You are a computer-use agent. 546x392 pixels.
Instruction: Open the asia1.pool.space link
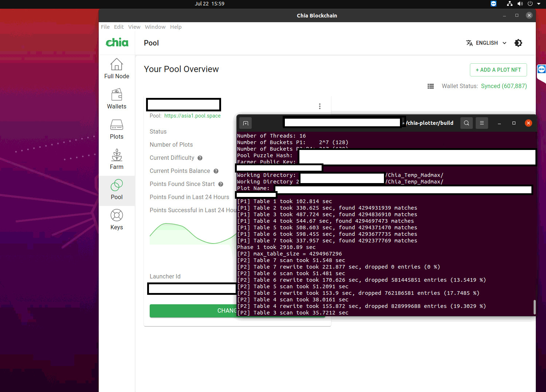click(192, 116)
